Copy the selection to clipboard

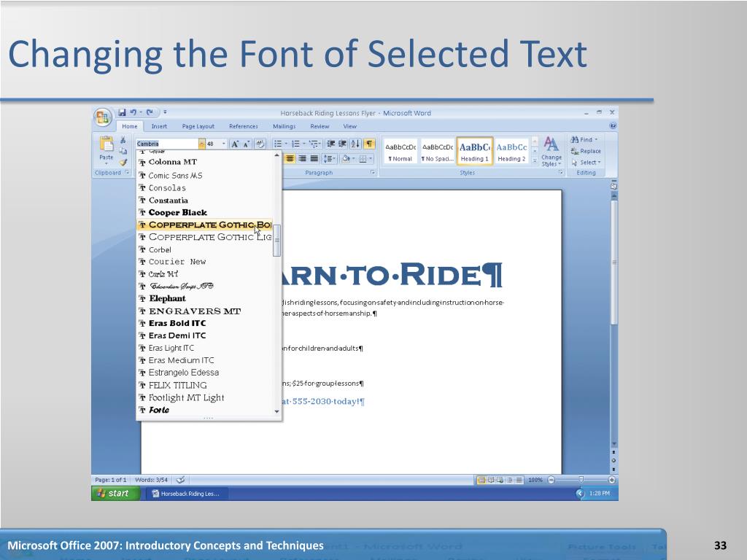coord(123,151)
